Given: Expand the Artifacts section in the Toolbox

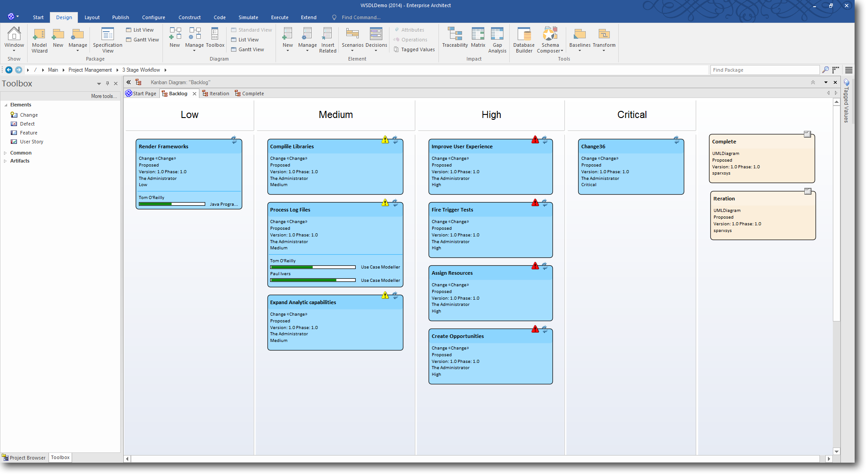Looking at the screenshot, I should tap(6, 161).
